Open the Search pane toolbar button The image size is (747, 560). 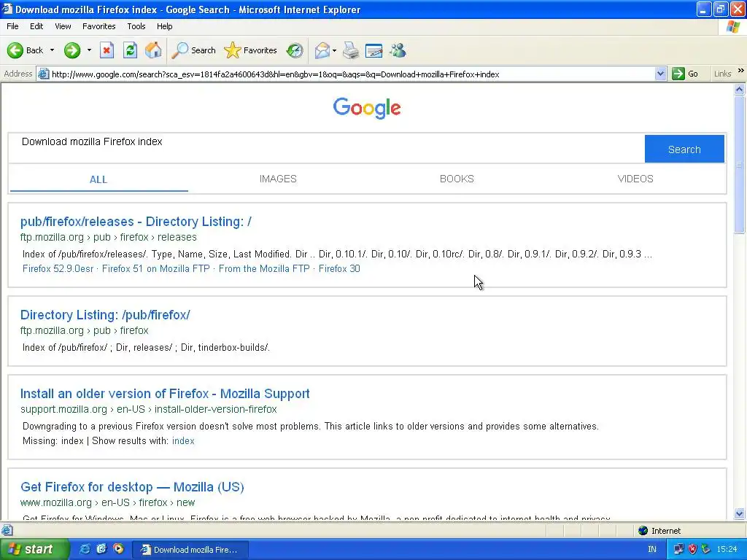tap(193, 50)
